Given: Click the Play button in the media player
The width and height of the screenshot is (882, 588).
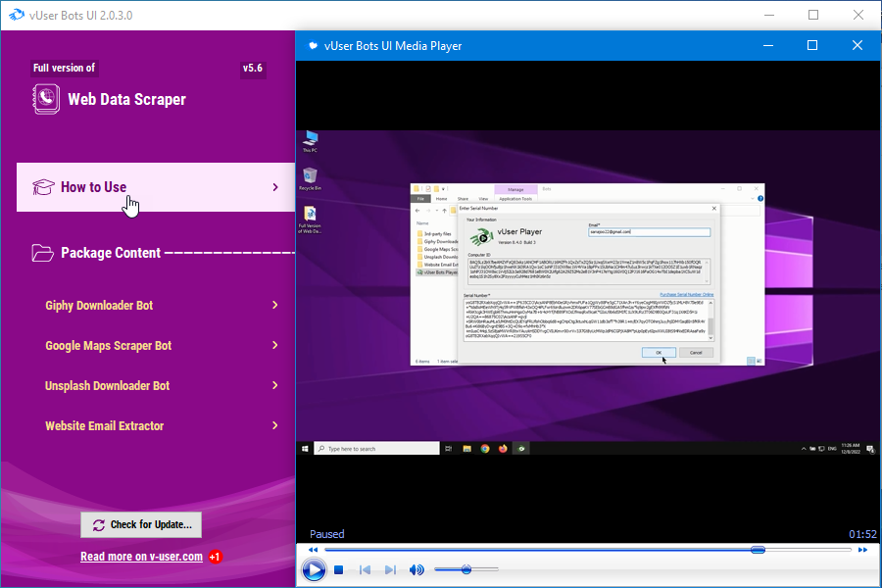Looking at the screenshot, I should pyautogui.click(x=314, y=570).
